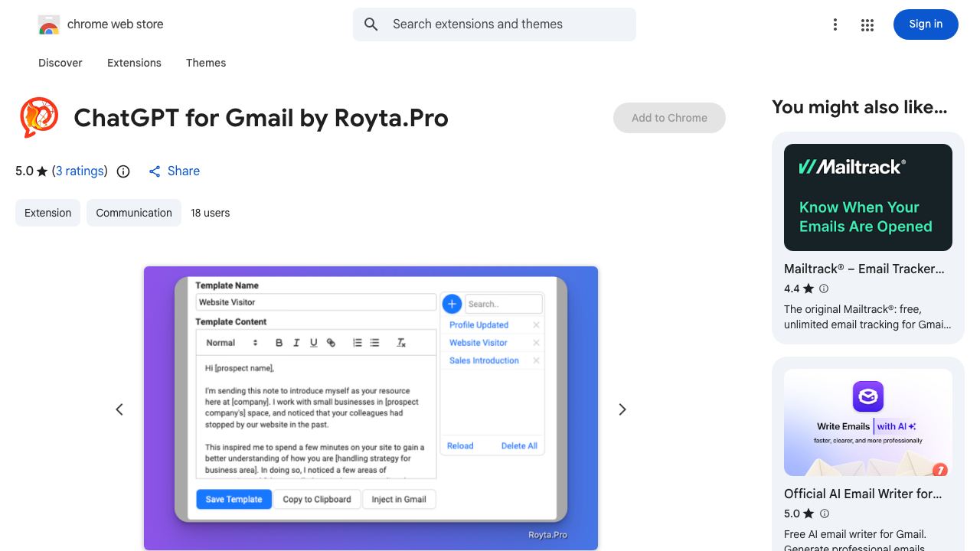This screenshot has width=980, height=551.
Task: Click the Extension category chip
Action: tap(47, 213)
